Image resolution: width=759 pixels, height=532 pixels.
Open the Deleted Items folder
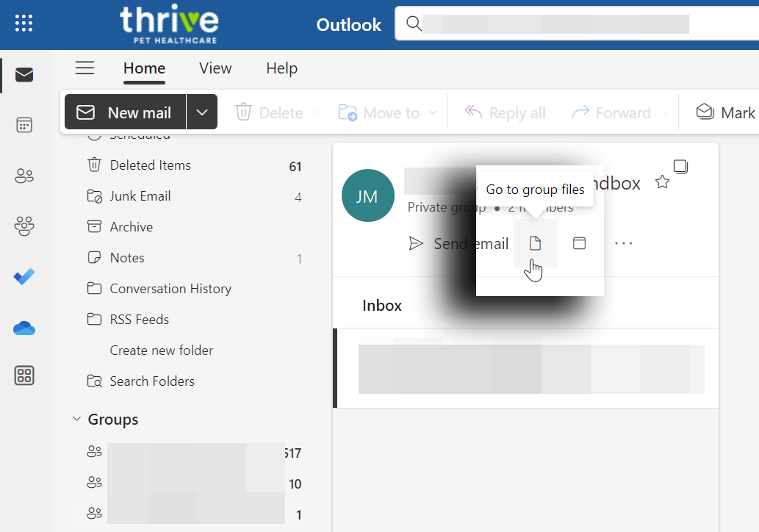pos(150,165)
